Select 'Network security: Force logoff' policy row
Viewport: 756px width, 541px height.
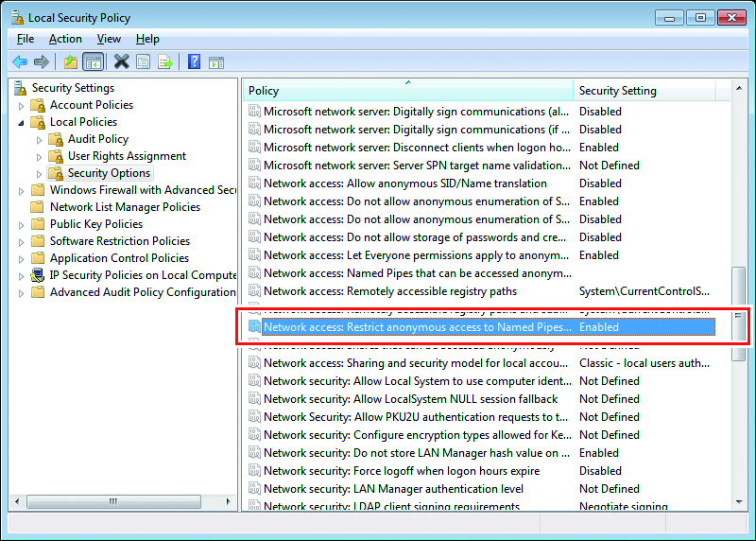coord(402,471)
